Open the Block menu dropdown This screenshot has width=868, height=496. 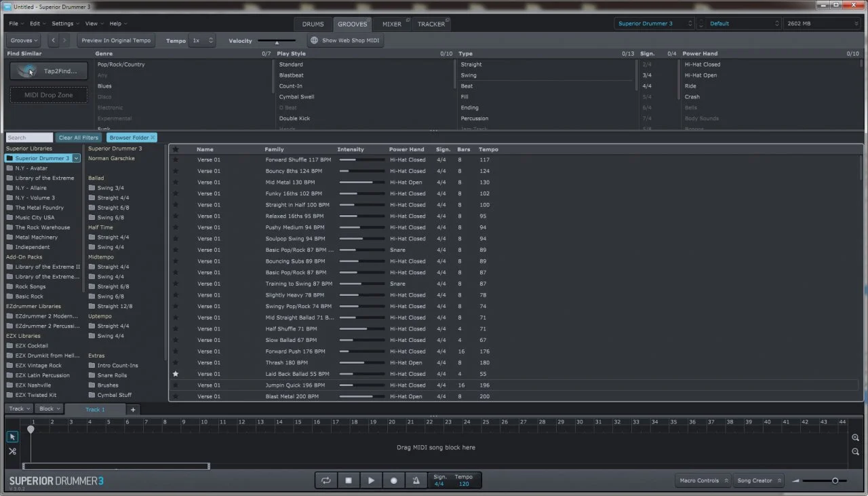tap(50, 409)
